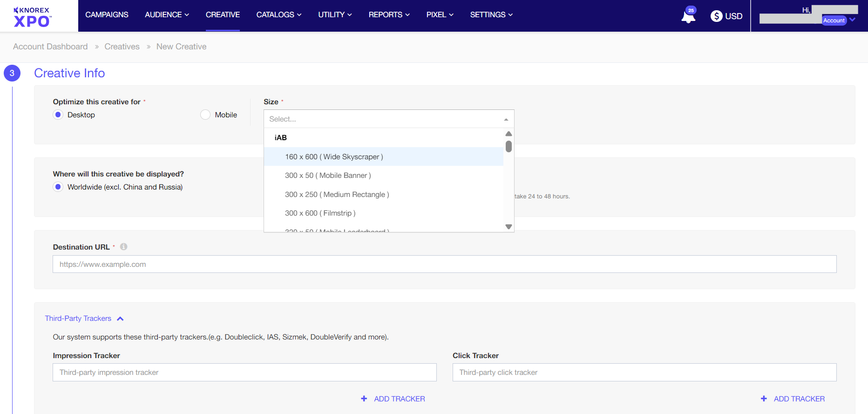Select the Mobile radio button
The width and height of the screenshot is (868, 414).
(205, 115)
